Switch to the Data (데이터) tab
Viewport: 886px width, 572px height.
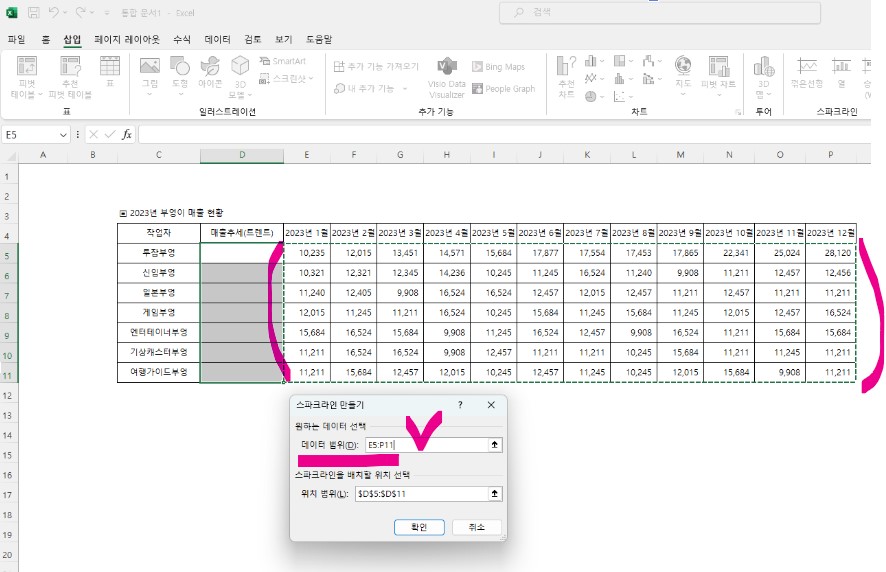218,39
